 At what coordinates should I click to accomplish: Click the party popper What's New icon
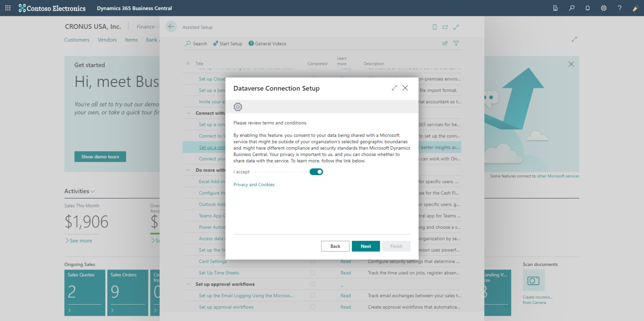(x=634, y=8)
